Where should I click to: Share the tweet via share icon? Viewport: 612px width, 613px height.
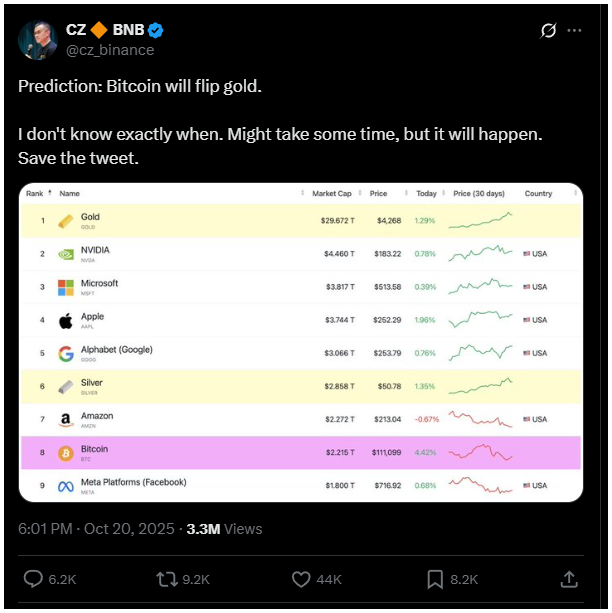(568, 578)
